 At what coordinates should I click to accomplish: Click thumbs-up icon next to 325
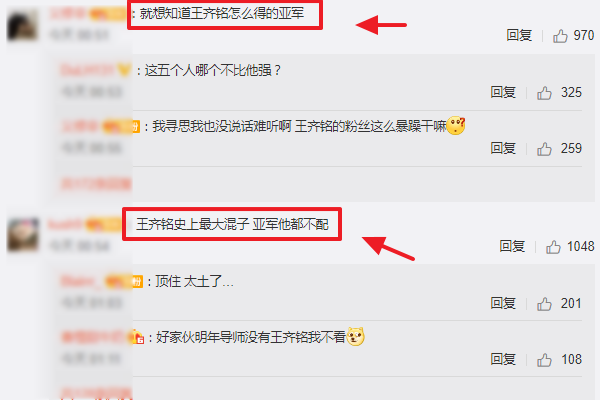pos(544,93)
